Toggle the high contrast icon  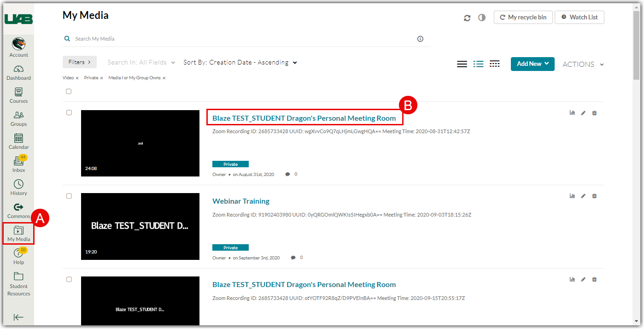482,18
